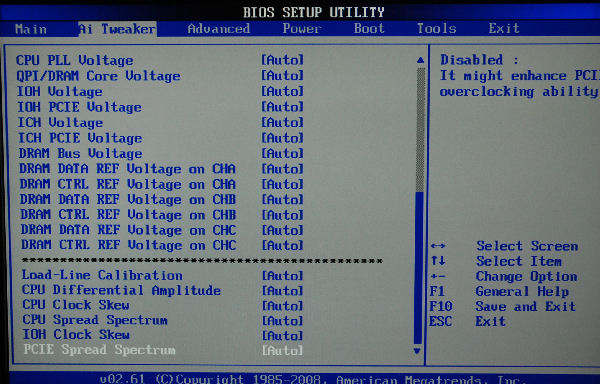Click the up-down arrows key icon
Viewport: 600px width, 384px height.
click(438, 261)
